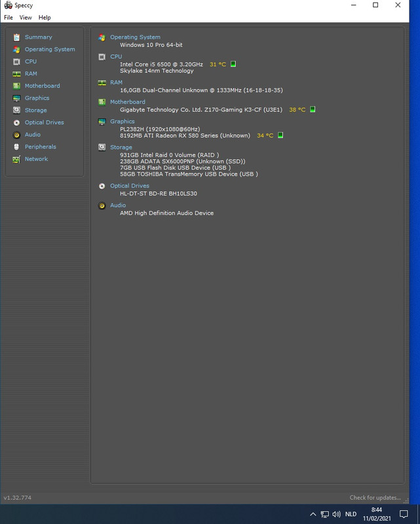Open the Summary clipboard icon in the sidebar
Screen dimensions: 420x524
(16, 37)
